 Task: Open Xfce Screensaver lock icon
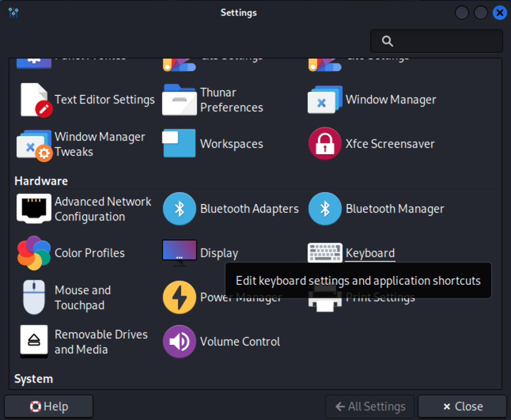pos(325,144)
